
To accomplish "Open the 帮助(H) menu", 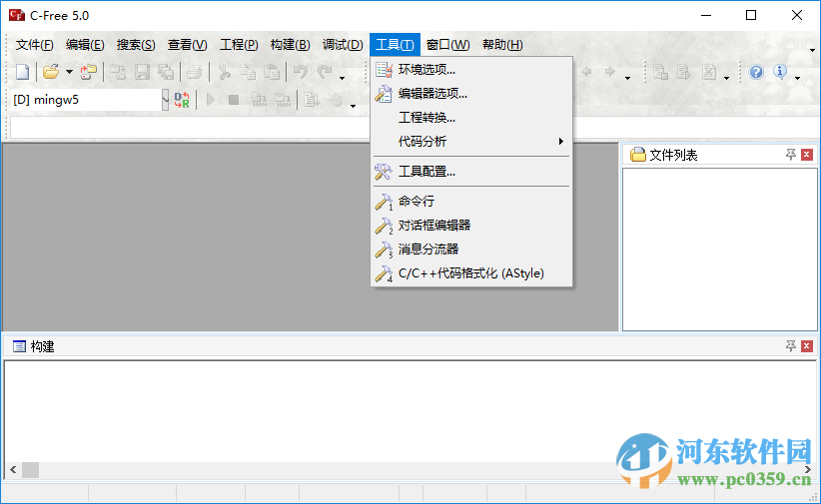I will click(x=502, y=45).
